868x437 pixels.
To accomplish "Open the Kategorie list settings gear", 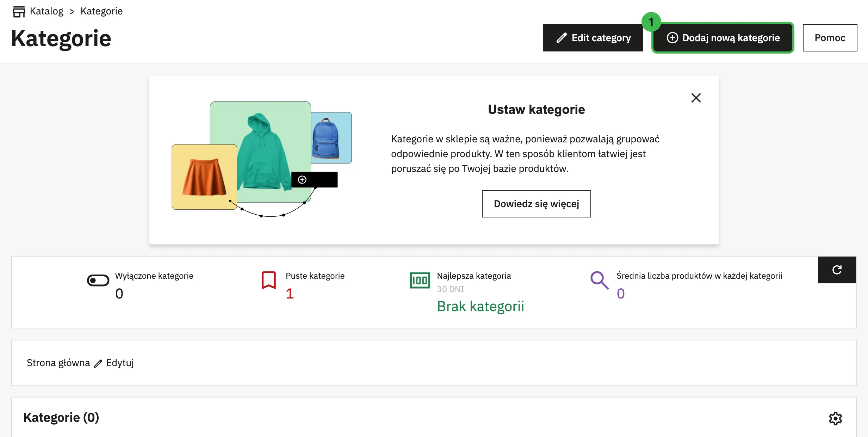I will coord(835,418).
